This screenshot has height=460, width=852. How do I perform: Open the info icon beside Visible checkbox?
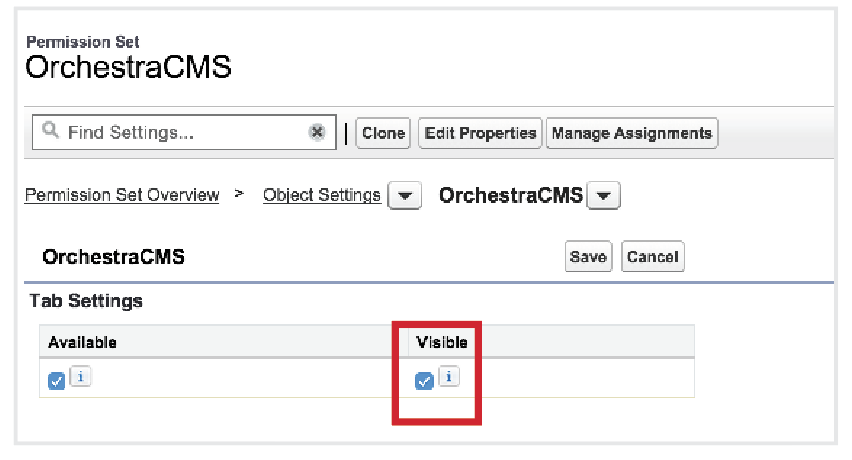coord(449,378)
